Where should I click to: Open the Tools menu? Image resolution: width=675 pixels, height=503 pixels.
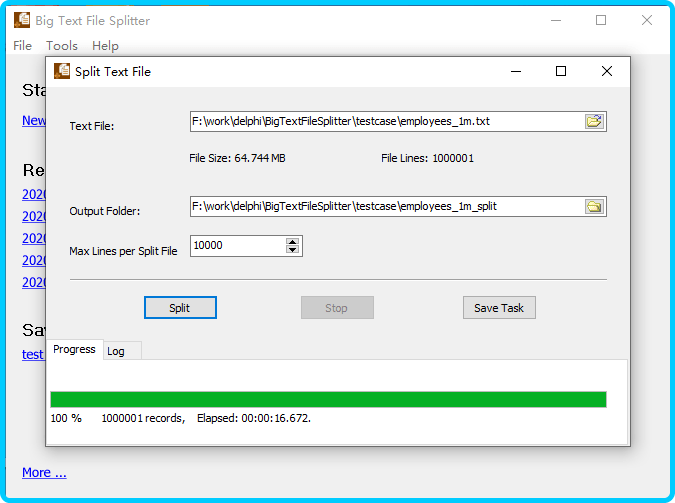[62, 46]
